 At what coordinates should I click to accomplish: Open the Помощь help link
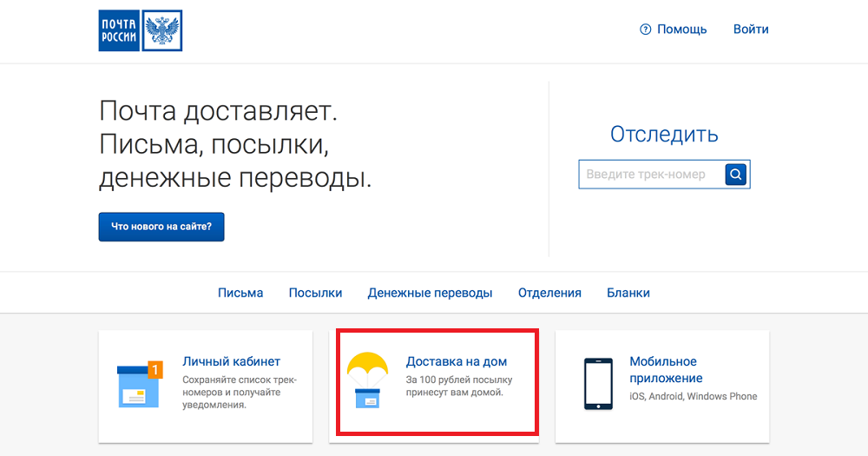(x=681, y=30)
